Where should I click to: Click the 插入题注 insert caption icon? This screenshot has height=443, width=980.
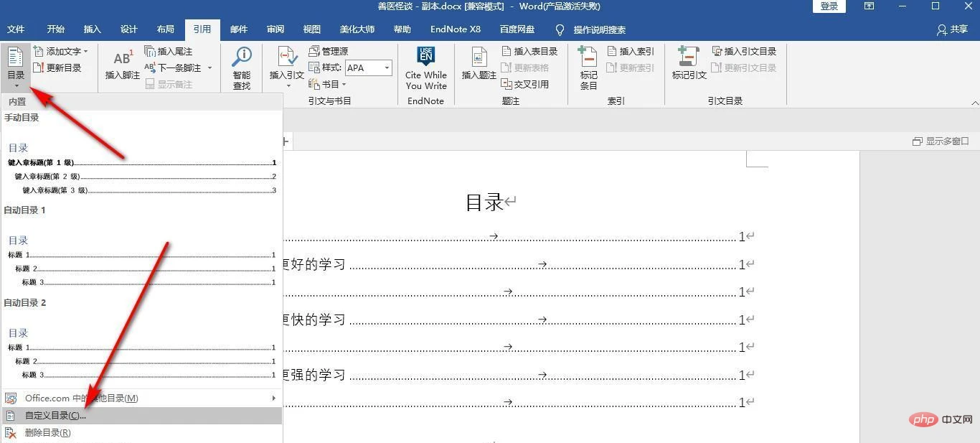(x=479, y=65)
